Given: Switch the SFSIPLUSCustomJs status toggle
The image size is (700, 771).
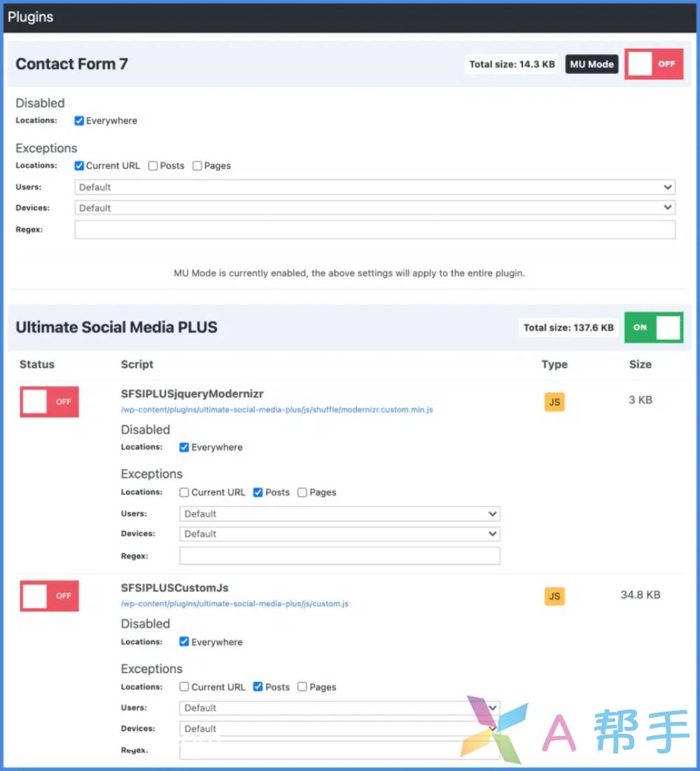Looking at the screenshot, I should pos(49,596).
